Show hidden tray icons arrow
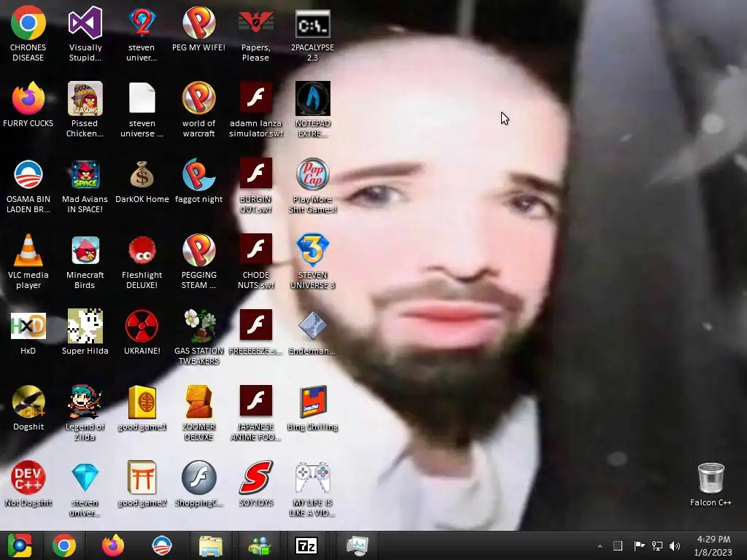This screenshot has height=560, width=747. point(600,545)
